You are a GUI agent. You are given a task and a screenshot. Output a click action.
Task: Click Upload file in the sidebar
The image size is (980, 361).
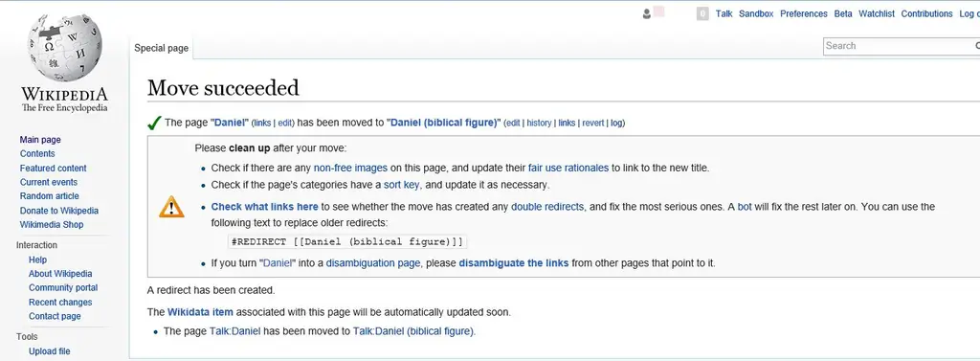(x=50, y=351)
